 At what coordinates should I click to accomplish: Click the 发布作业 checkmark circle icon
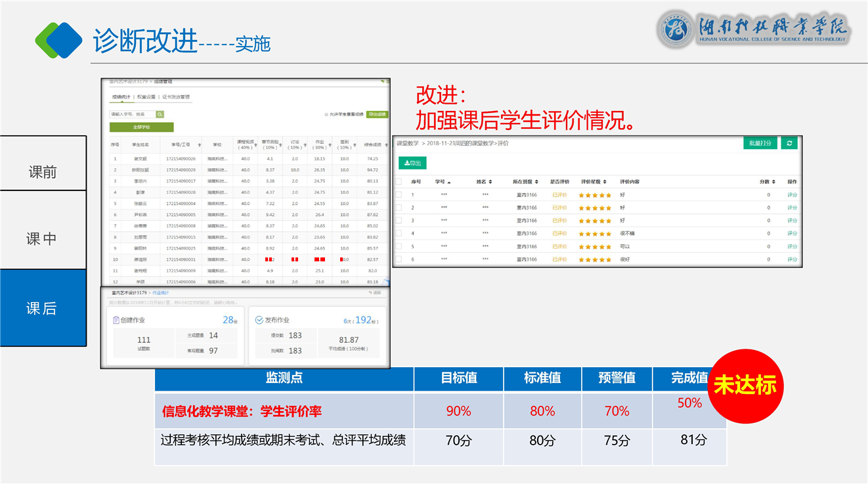[259, 320]
